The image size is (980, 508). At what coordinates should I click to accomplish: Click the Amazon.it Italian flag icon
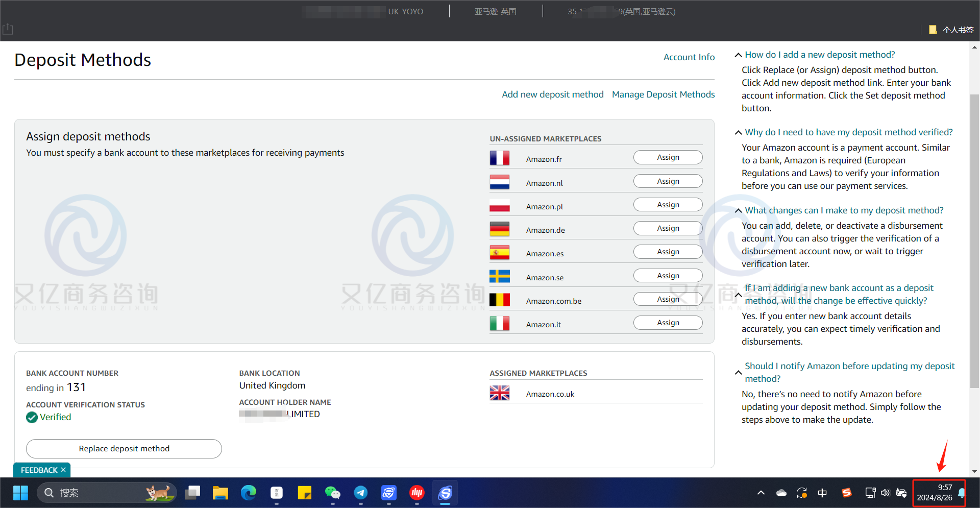click(499, 324)
